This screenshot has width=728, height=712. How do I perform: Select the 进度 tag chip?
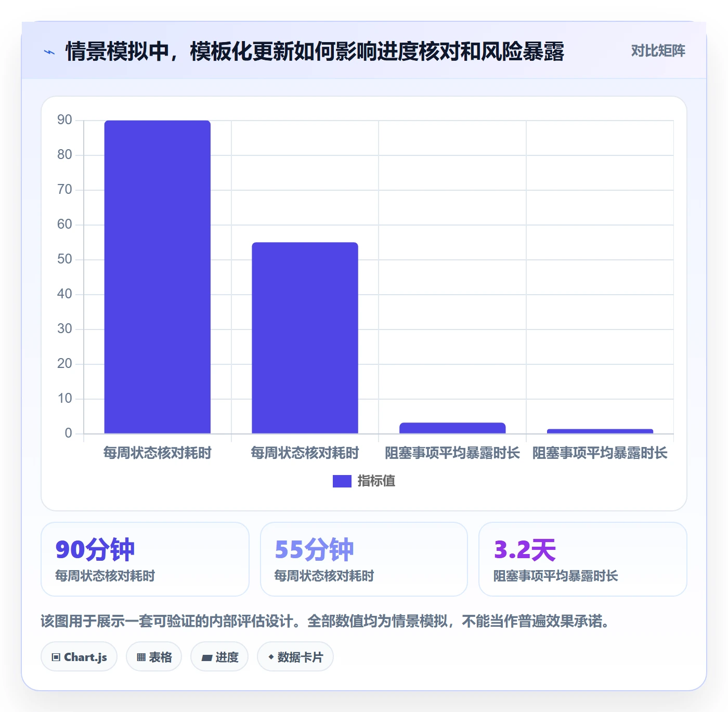[x=219, y=657]
